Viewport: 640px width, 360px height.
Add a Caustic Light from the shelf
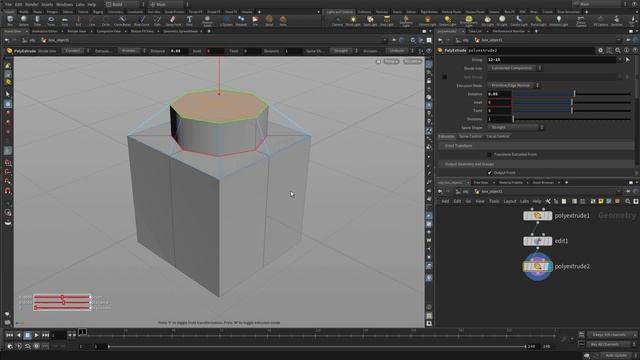519,20
